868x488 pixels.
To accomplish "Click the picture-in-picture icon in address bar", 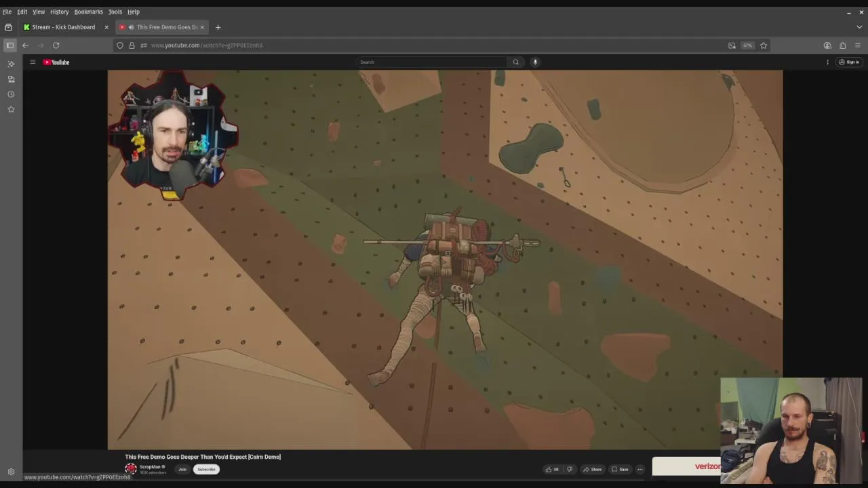I will click(x=732, y=45).
